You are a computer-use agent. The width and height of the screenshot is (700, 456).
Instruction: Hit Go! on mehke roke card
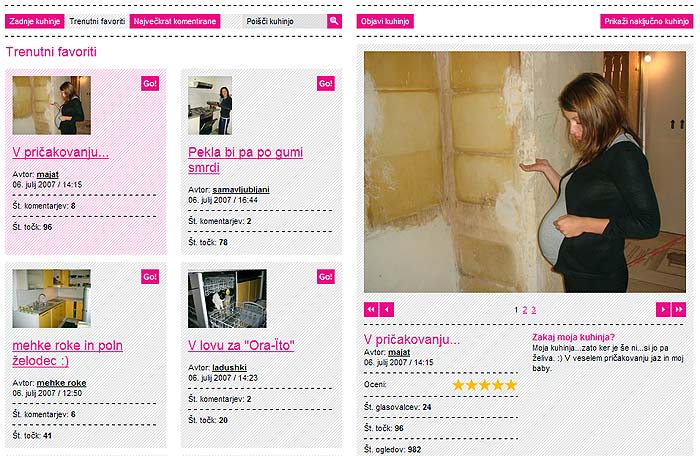150,277
